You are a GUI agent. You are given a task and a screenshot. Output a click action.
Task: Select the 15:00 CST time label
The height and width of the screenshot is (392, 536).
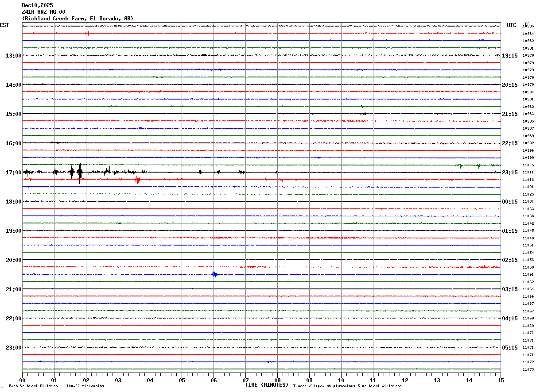pos(13,114)
